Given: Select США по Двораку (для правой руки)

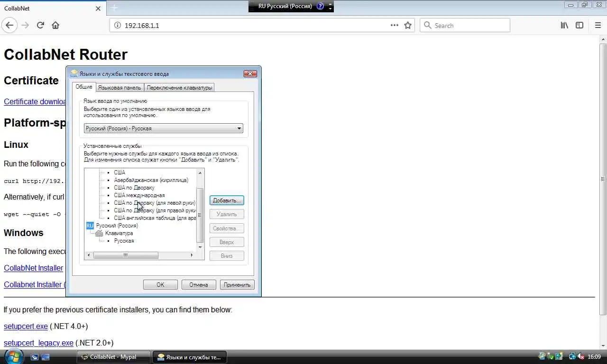Looking at the screenshot, I should pos(155,210).
